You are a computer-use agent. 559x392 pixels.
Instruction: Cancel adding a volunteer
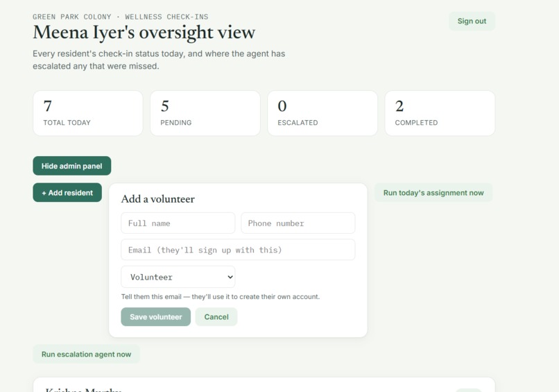pos(216,317)
